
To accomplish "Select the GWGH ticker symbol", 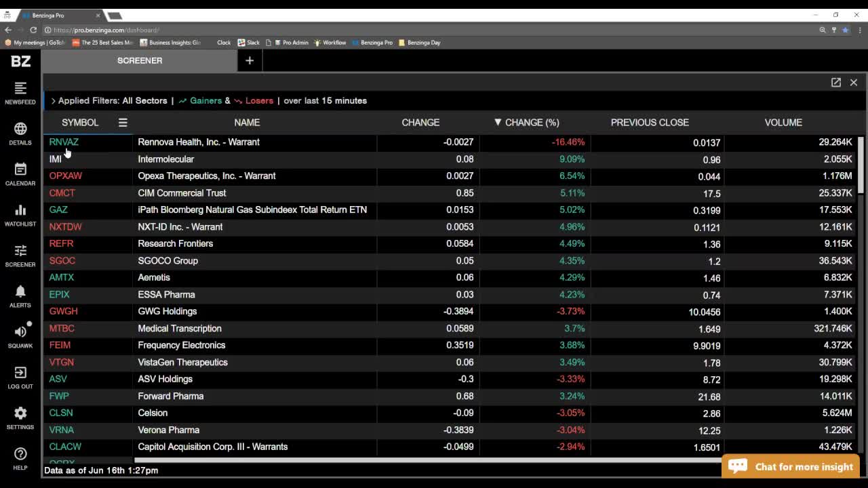I will click(x=63, y=312).
